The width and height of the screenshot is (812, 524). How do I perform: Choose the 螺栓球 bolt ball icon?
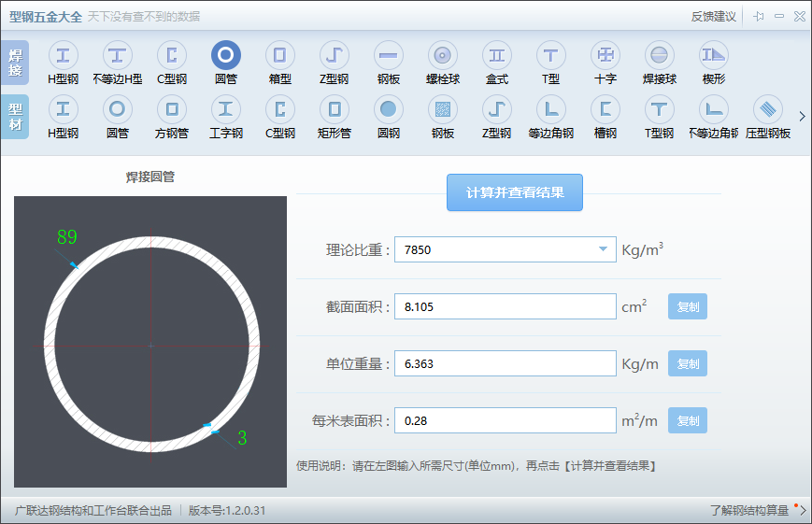(x=442, y=55)
